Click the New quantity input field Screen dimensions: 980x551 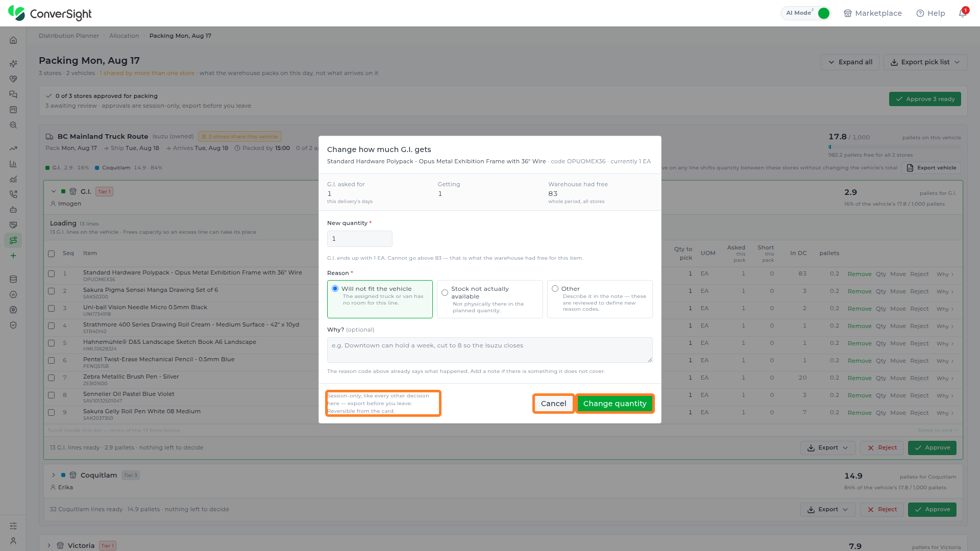pyautogui.click(x=360, y=239)
